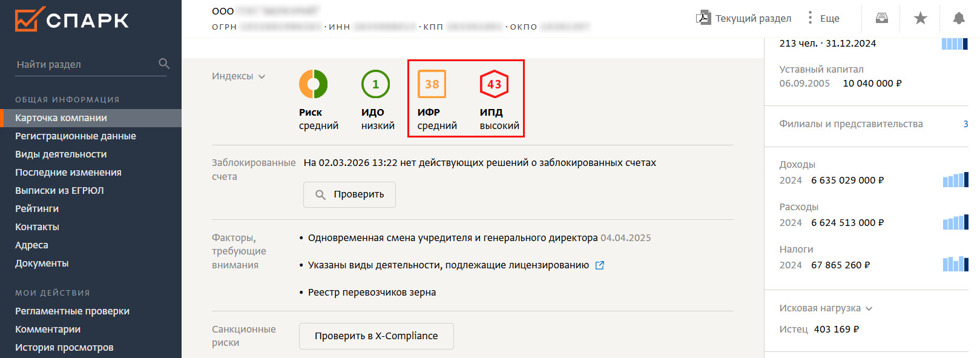Open external link icon next to licensing
980x358 pixels.
pyautogui.click(x=599, y=265)
